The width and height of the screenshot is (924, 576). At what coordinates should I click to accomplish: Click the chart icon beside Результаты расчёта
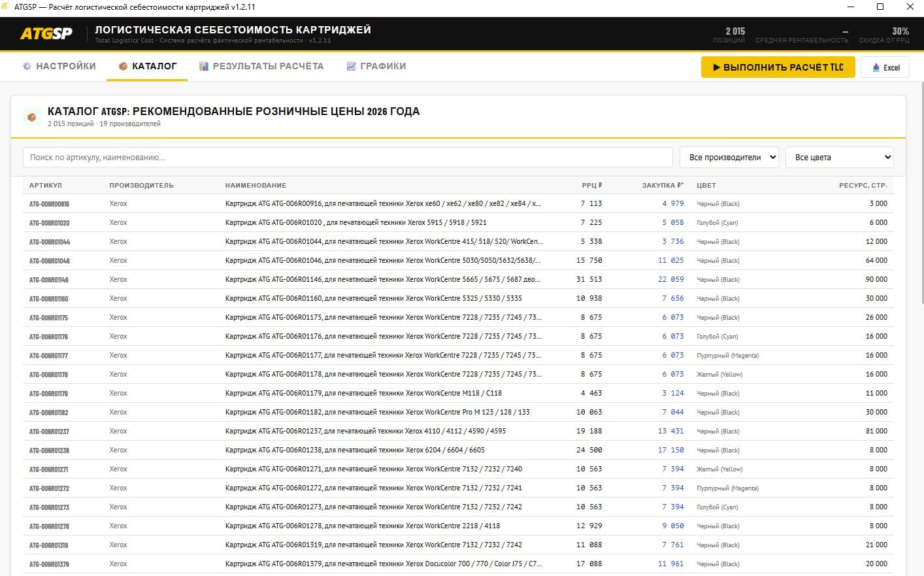204,66
